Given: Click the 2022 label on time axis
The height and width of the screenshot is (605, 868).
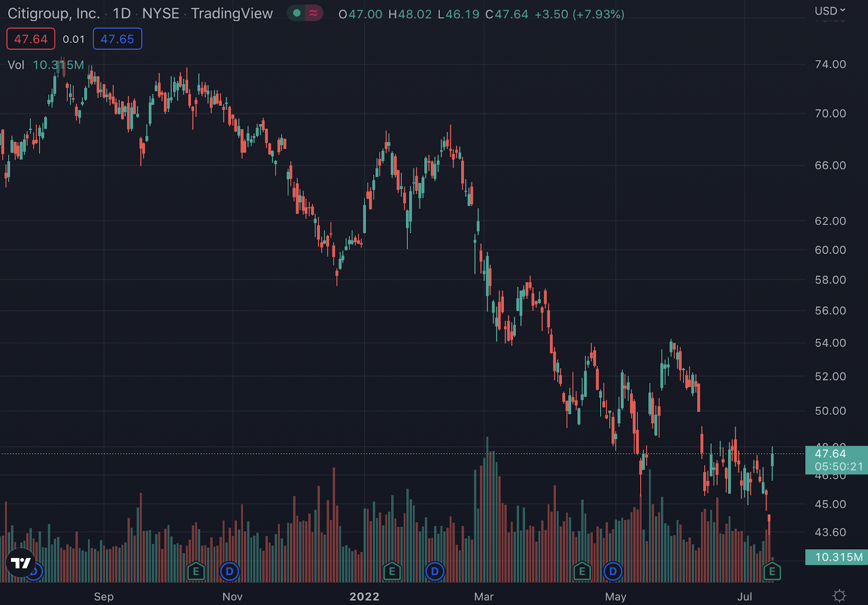Looking at the screenshot, I should 365,597.
